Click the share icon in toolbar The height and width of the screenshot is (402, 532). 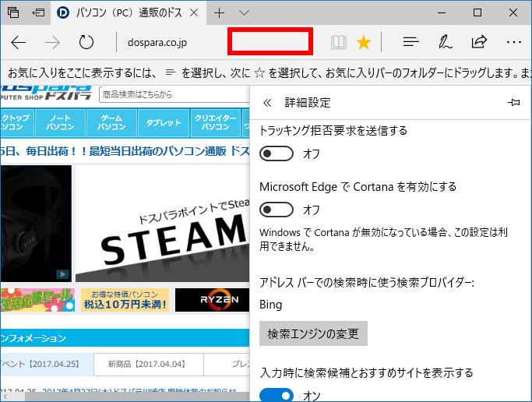click(480, 43)
